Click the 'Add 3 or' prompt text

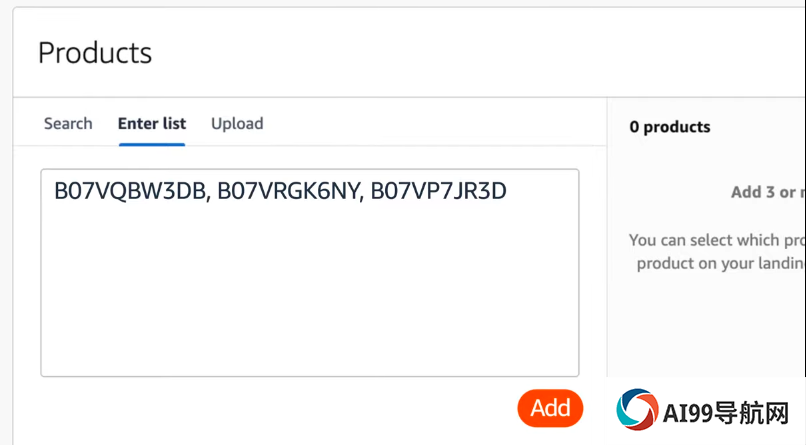pyautogui.click(x=768, y=192)
